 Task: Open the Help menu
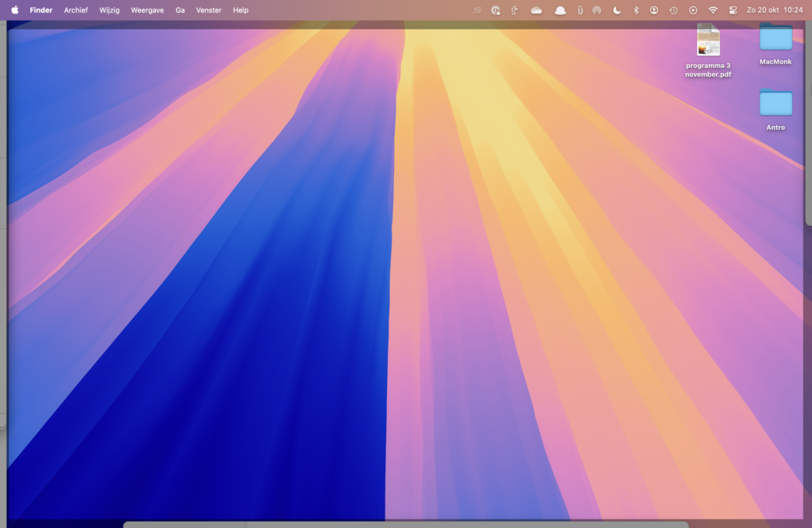coord(240,10)
